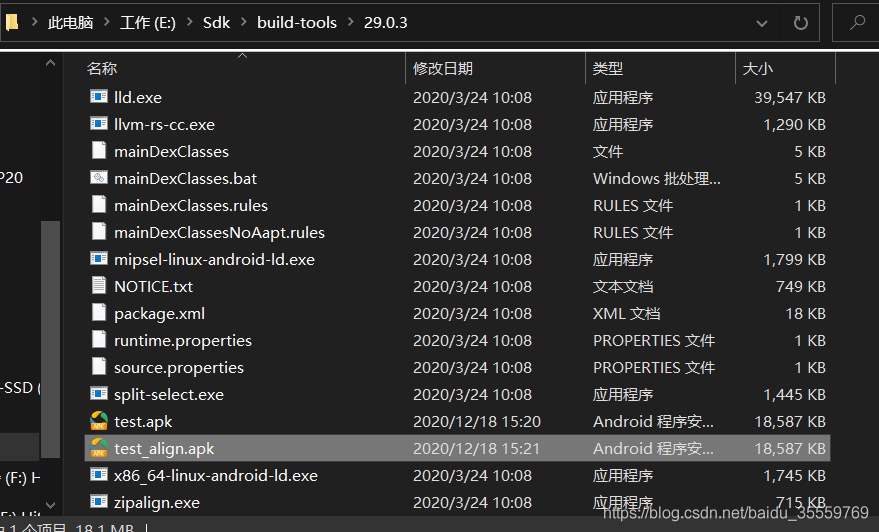Image resolution: width=879 pixels, height=532 pixels.
Task: Expand the address bar history dropdown
Action: pyautogui.click(x=761, y=24)
